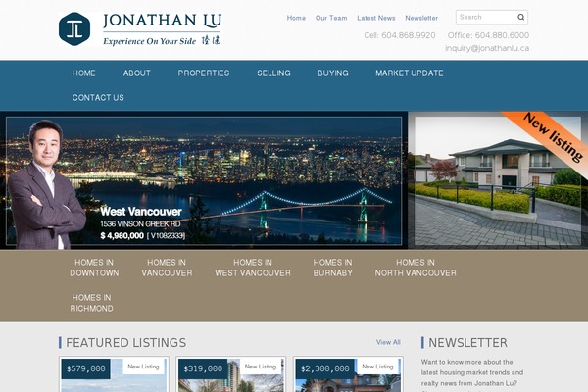Select MARKET UPDATE in the navigation bar
Screen dimensions: 588x392
[410, 73]
